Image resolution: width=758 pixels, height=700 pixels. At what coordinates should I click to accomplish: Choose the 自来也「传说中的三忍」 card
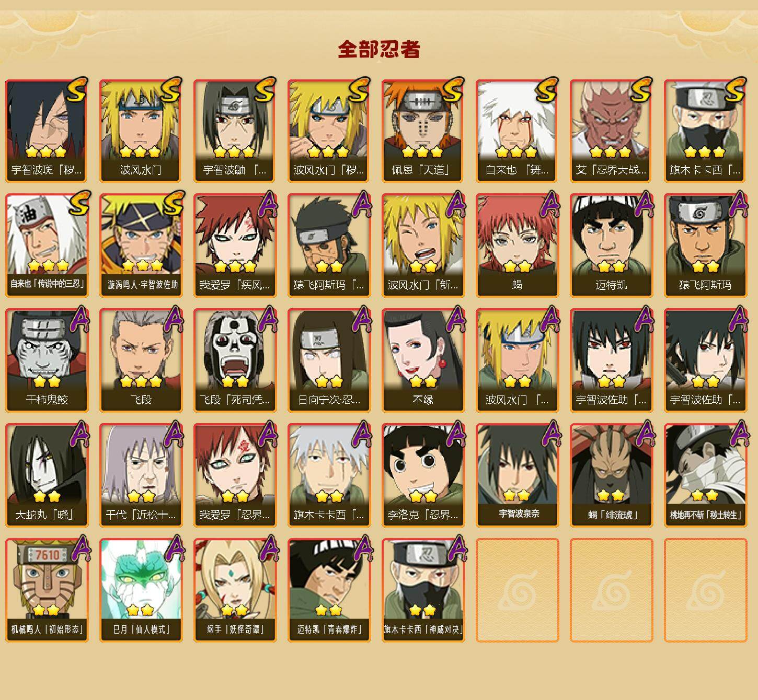pyautogui.click(x=47, y=246)
